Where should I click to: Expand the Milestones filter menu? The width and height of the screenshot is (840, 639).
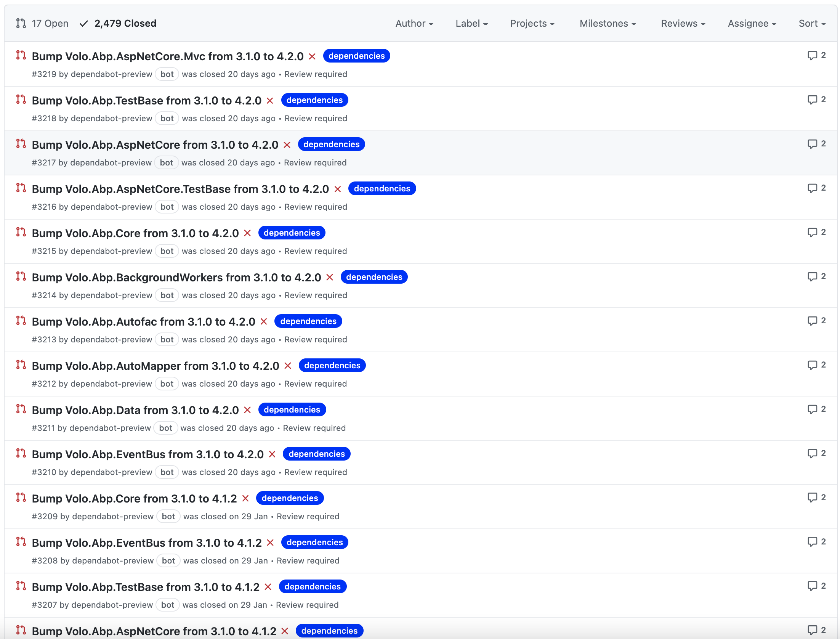tap(608, 24)
